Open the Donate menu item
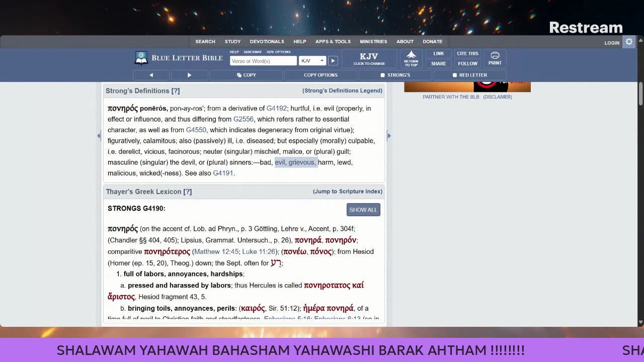The height and width of the screenshot is (362, 644). [433, 42]
